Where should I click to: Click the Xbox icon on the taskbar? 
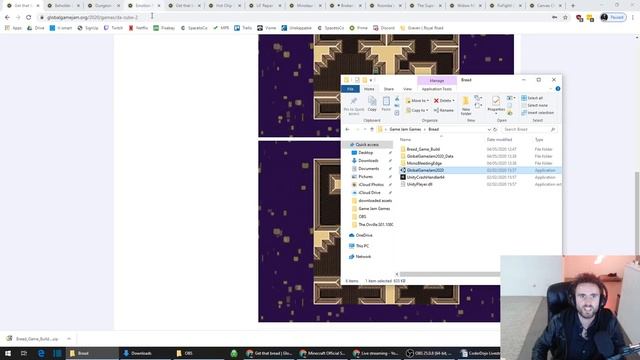[x=233, y=353]
